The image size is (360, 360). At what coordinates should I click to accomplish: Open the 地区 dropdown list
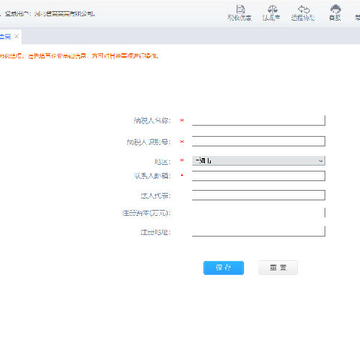click(x=258, y=161)
